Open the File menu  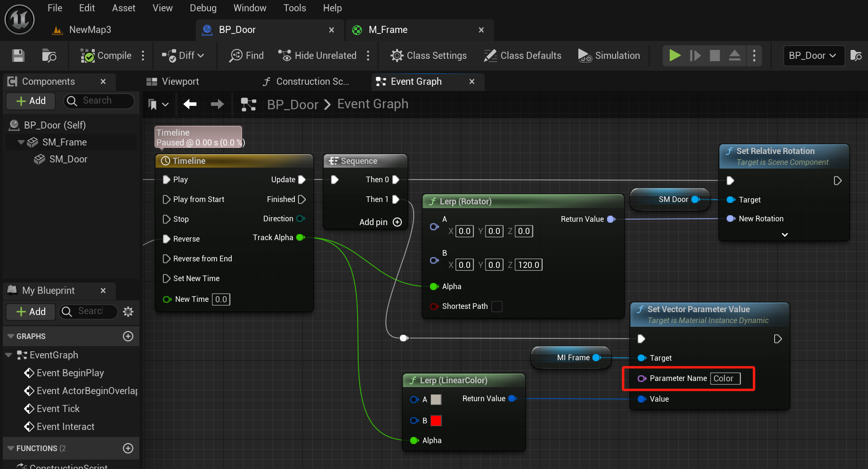tap(55, 8)
